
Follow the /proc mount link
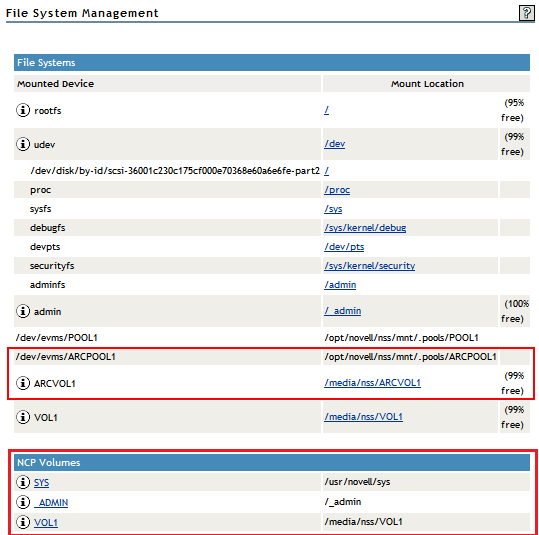337,190
